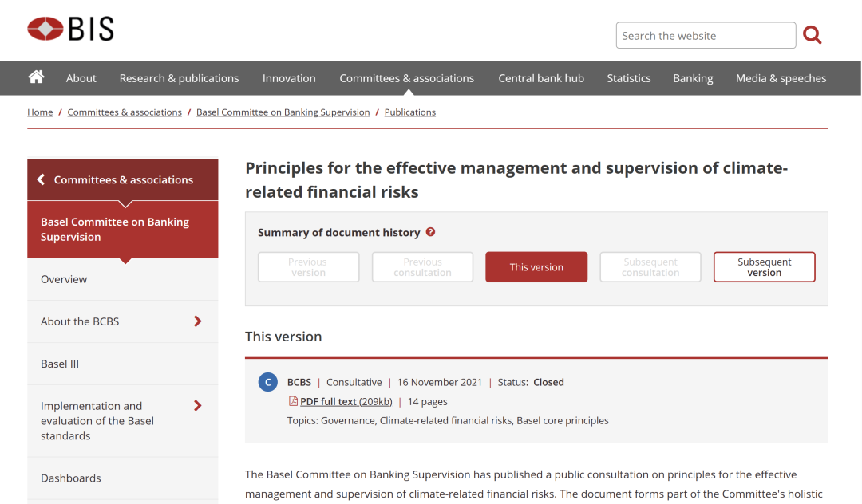The height and width of the screenshot is (504, 862).
Task: Open the PDF full text link
Action: tap(346, 402)
